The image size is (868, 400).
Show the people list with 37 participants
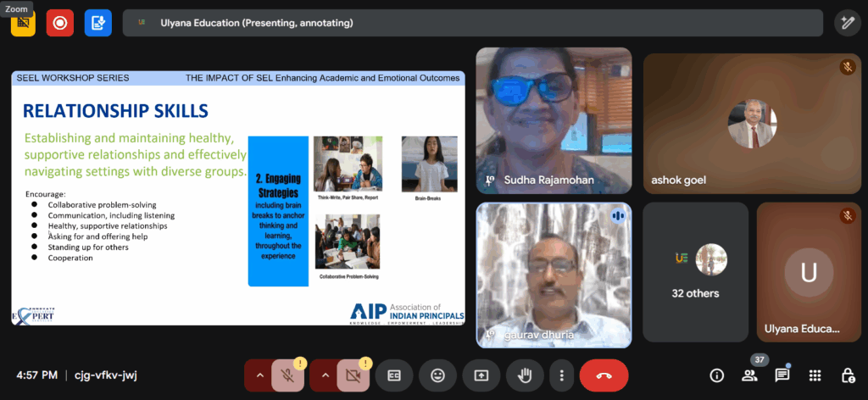coord(749,375)
